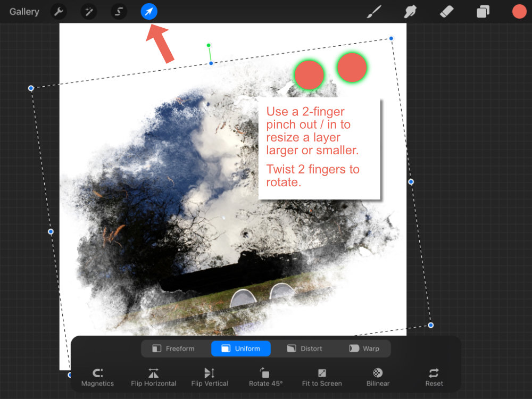
Task: Click the bottom-right corner transform node
Action: (x=430, y=325)
